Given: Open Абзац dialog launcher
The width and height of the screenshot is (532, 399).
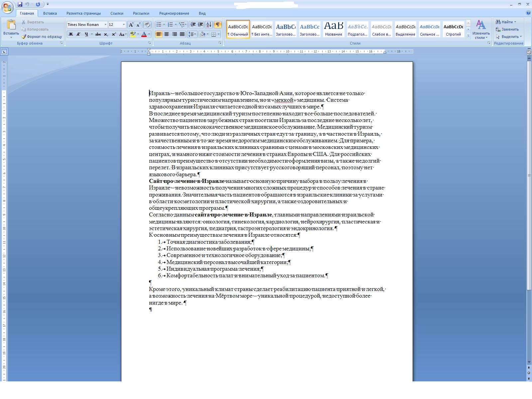Looking at the screenshot, I should (220, 43).
